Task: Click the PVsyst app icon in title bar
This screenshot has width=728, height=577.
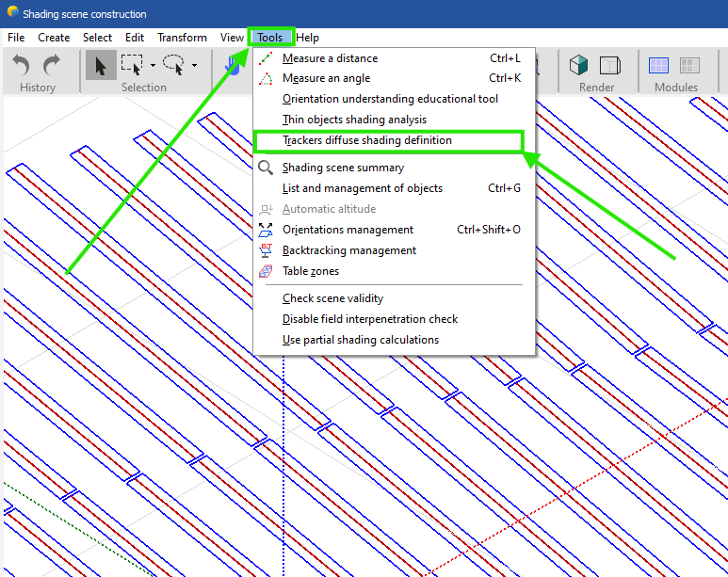Action: click(x=13, y=12)
